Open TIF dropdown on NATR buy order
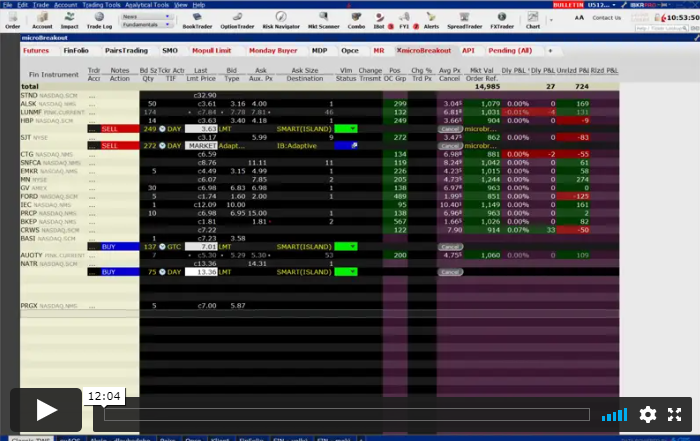 click(x=171, y=272)
